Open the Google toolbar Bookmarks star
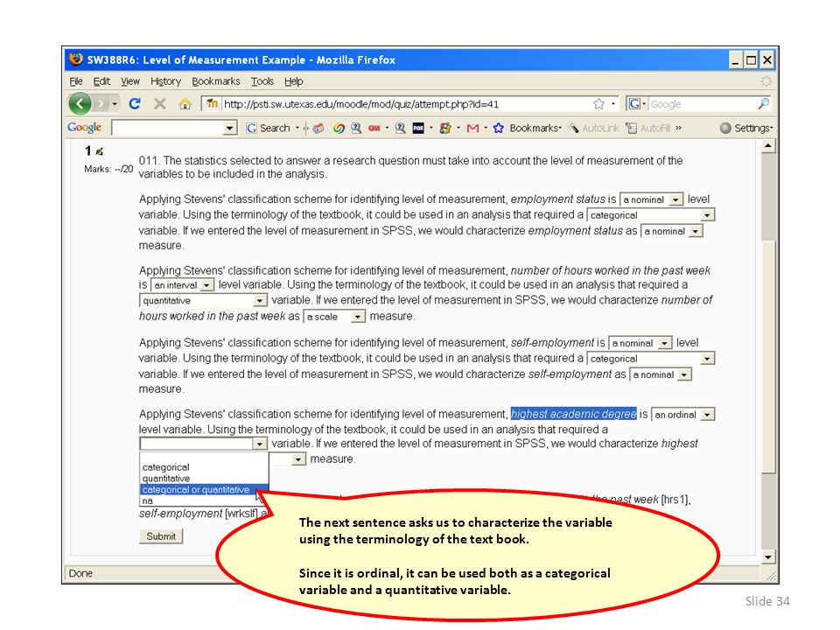 pos(499,128)
